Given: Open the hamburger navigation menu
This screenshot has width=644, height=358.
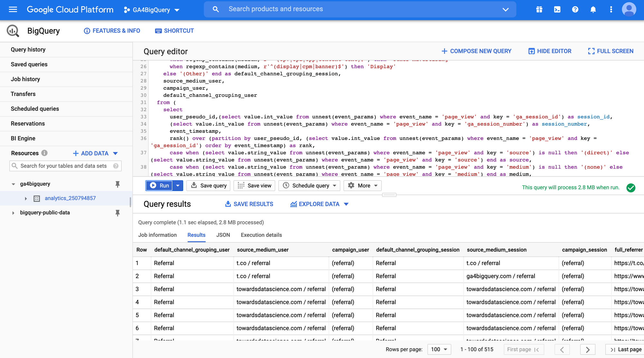Looking at the screenshot, I should click(13, 9).
